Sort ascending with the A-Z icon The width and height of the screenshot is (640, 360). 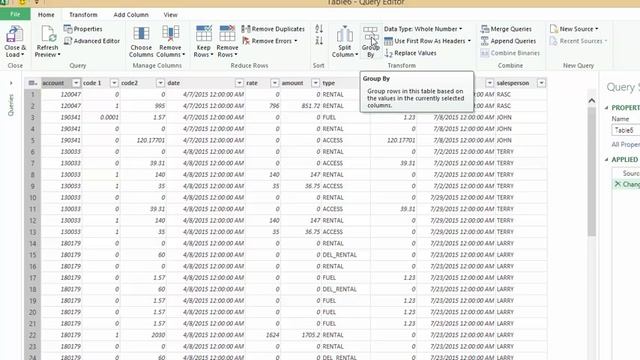319,29
